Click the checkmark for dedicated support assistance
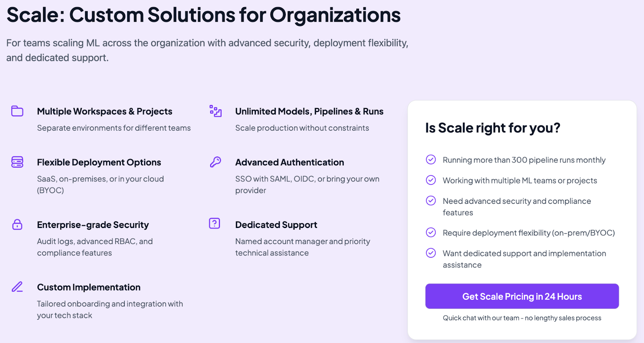This screenshot has width=644, height=343. point(431,253)
